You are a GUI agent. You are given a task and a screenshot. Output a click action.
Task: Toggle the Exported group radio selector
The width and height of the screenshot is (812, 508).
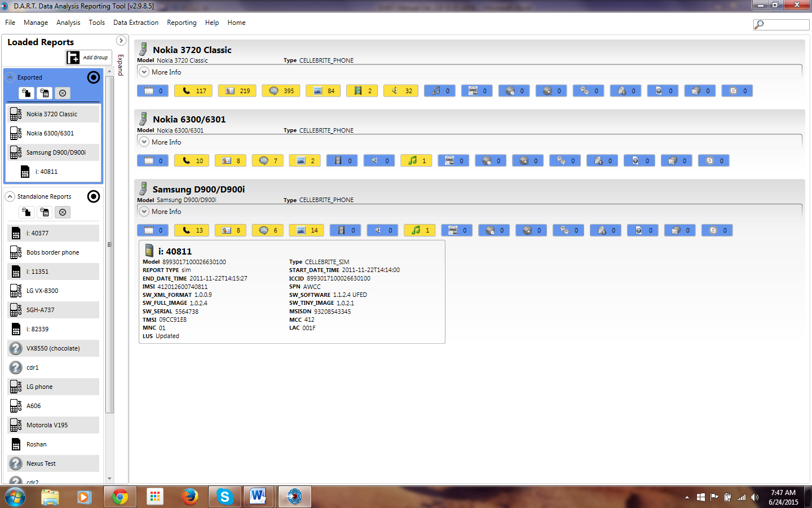click(x=94, y=77)
